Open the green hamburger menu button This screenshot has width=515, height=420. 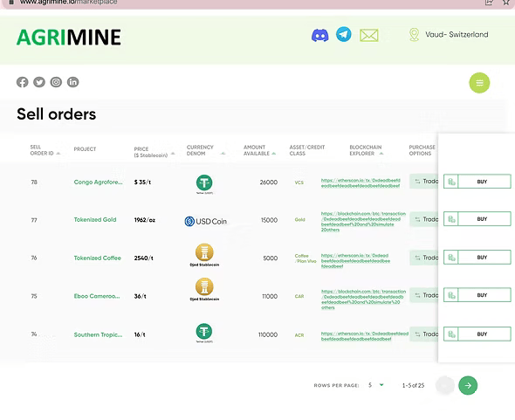pyautogui.click(x=479, y=83)
